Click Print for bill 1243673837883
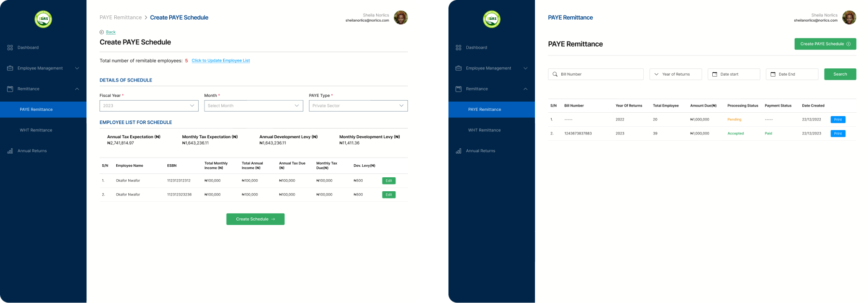This screenshot has height=303, width=868. click(838, 133)
